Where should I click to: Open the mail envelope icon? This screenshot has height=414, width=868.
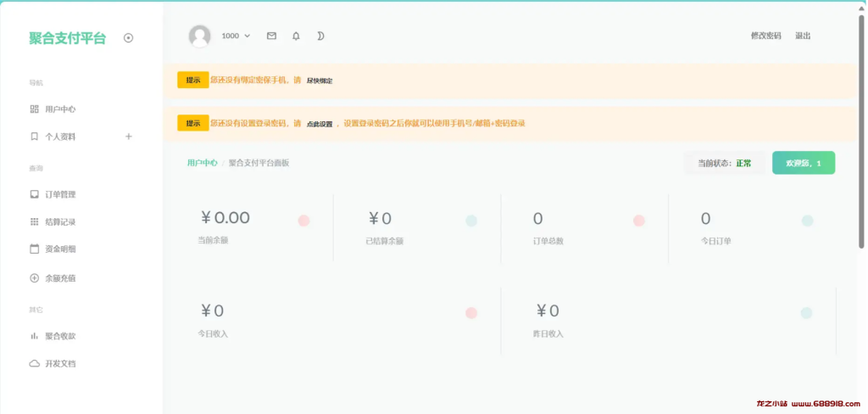[271, 36]
